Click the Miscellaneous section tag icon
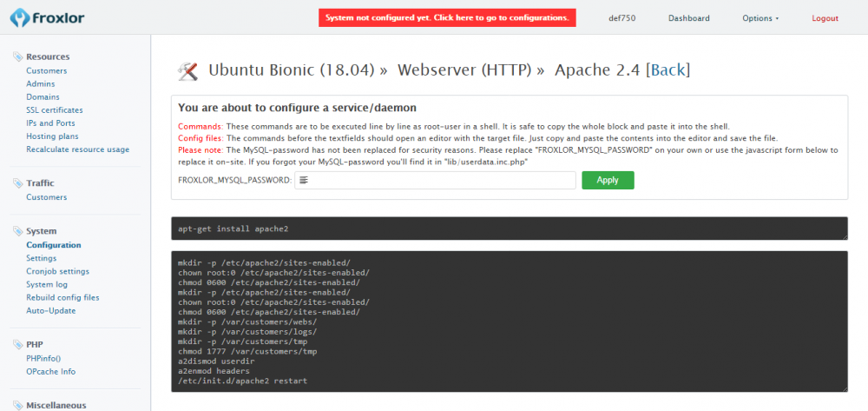 18,405
